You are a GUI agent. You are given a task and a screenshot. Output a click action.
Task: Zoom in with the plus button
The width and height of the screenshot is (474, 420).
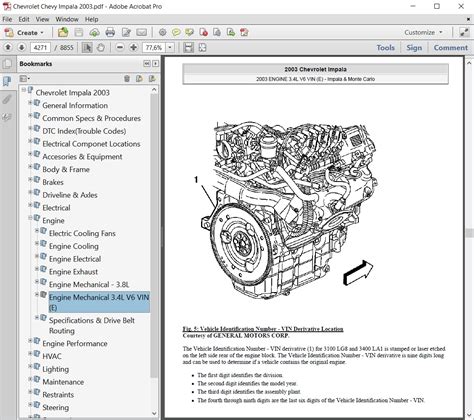pos(133,47)
